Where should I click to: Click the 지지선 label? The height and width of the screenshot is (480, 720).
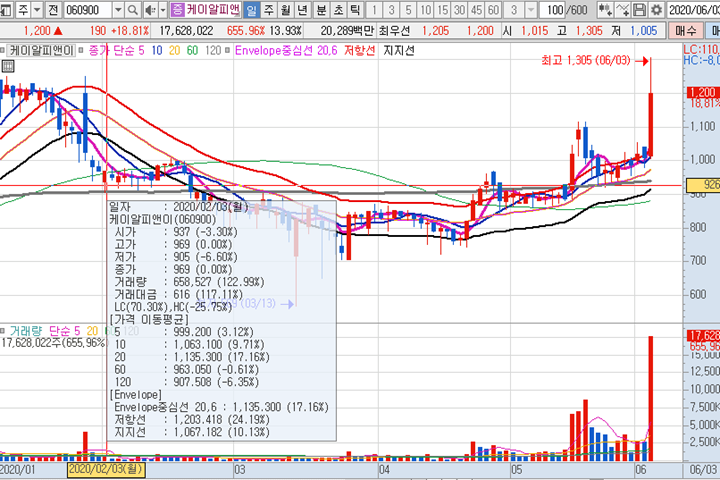pos(399,51)
